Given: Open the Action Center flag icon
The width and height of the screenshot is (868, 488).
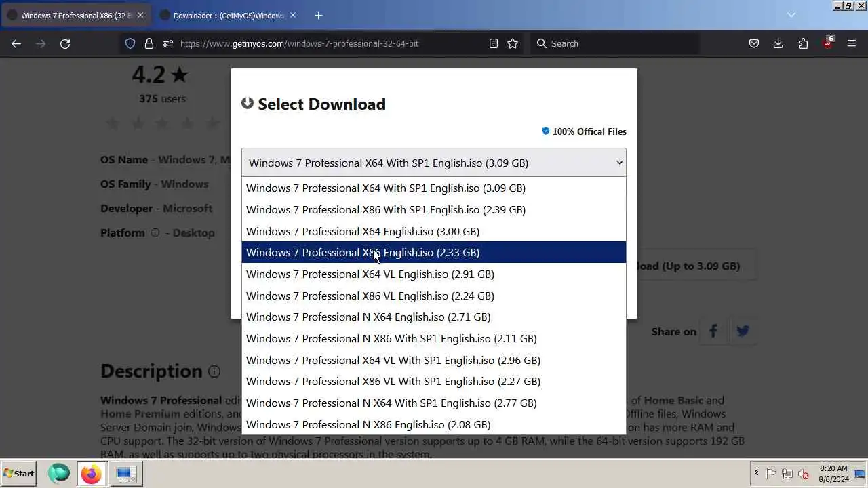Looking at the screenshot, I should point(771,474).
